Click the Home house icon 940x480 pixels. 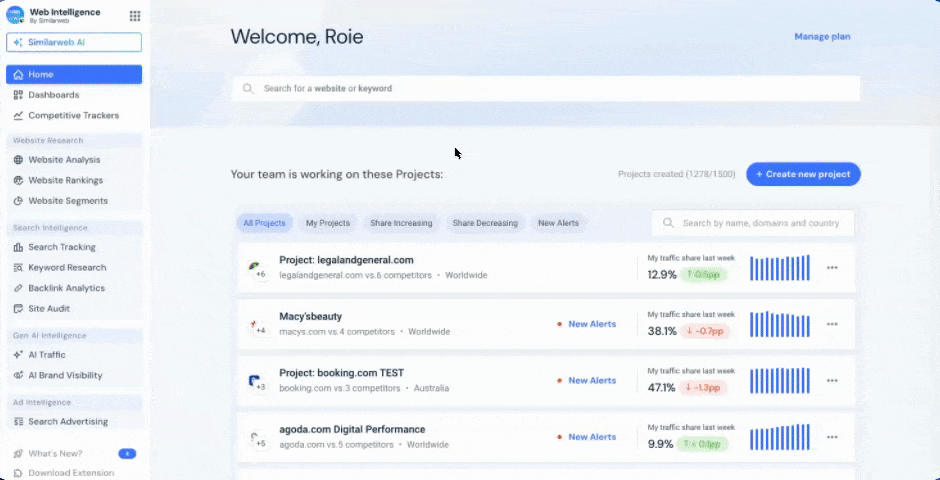[18, 74]
